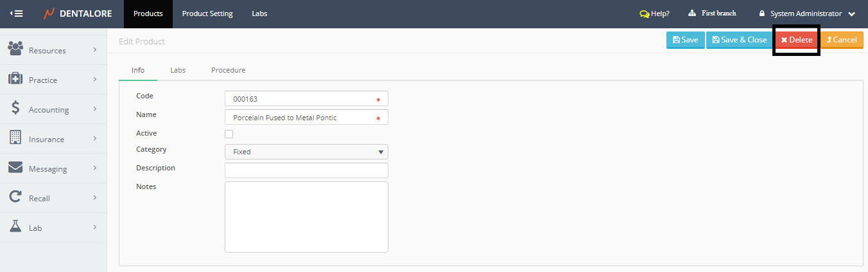Click the Lab flask icon
The image size is (868, 272).
[15, 227]
